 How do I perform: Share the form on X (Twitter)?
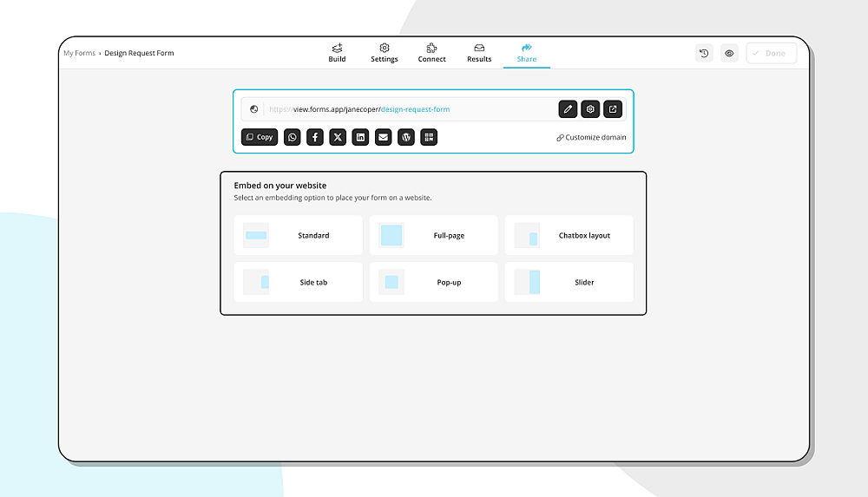coord(338,137)
